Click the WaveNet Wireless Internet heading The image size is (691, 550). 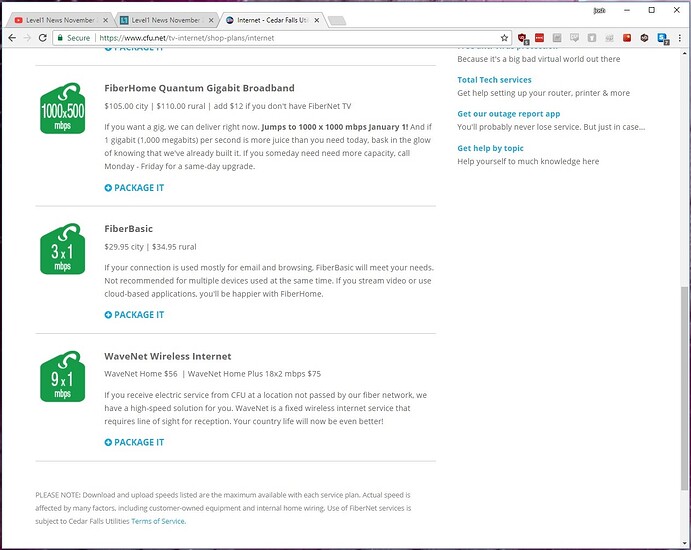point(167,356)
